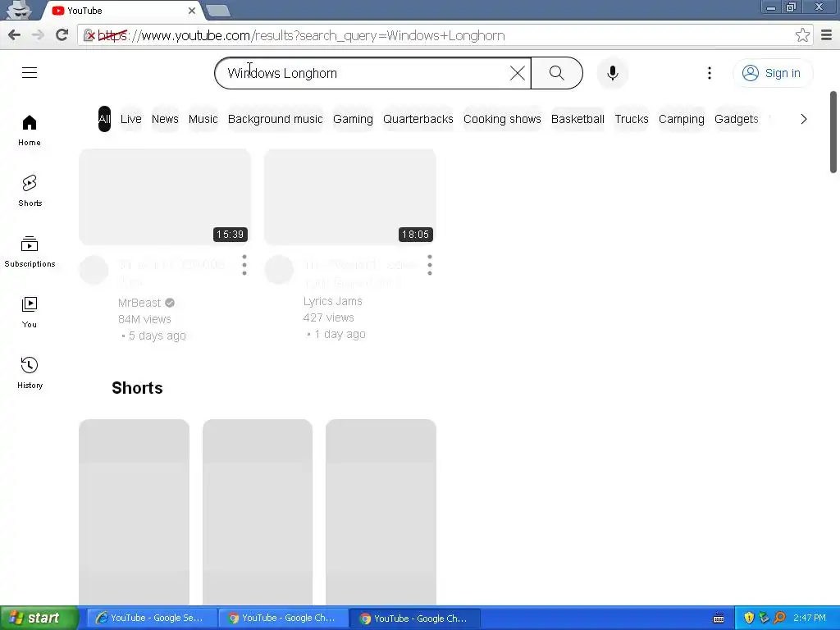Select the All filter chip
This screenshot has height=630, width=840.
(104, 119)
